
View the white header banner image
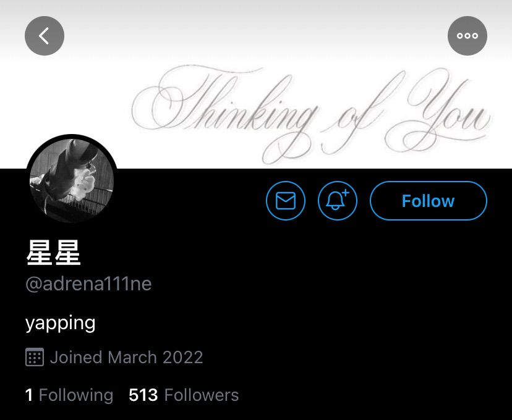click(256, 84)
